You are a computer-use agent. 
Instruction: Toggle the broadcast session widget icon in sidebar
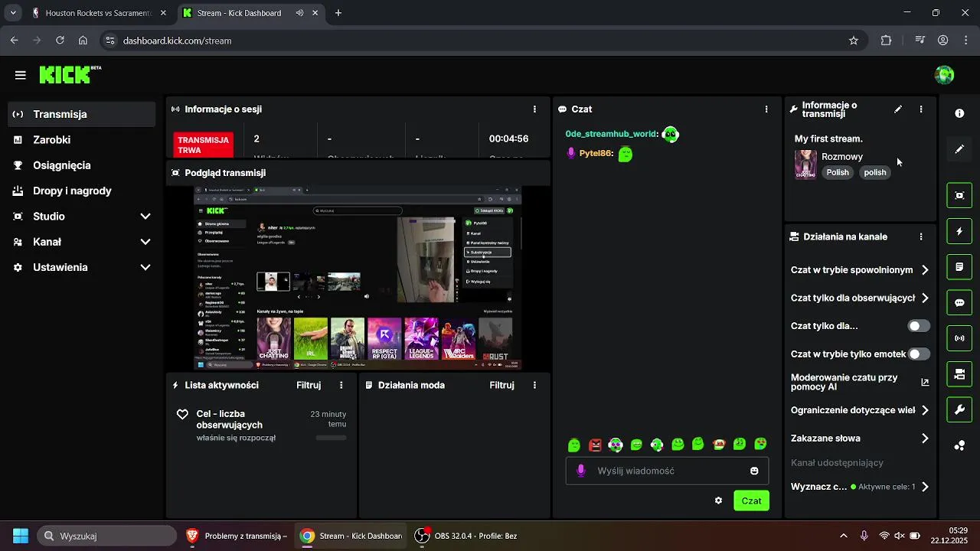[959, 338]
